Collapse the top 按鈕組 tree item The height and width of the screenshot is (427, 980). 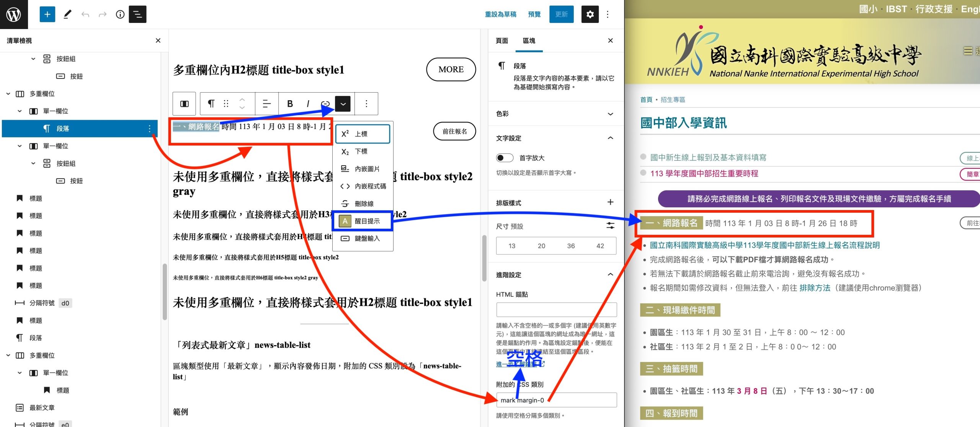pos(33,59)
